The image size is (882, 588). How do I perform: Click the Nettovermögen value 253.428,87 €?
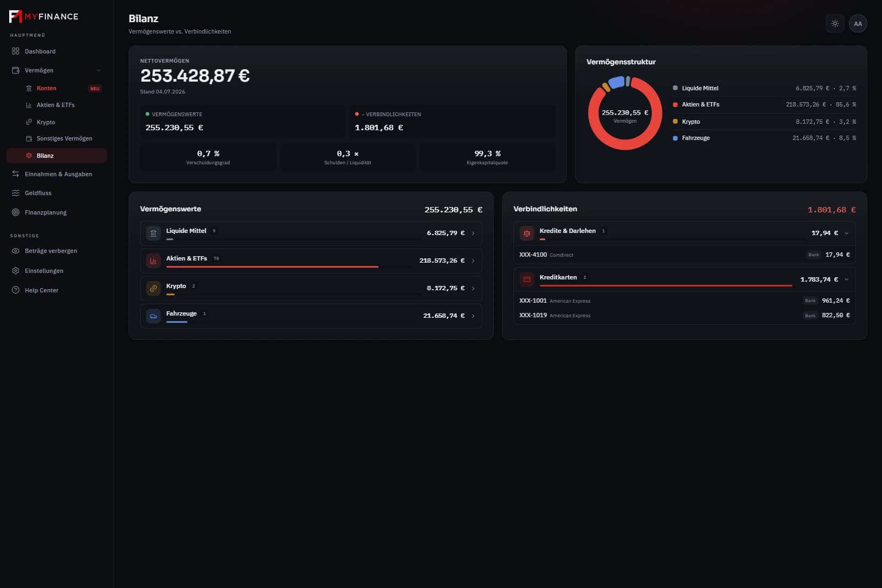[195, 76]
